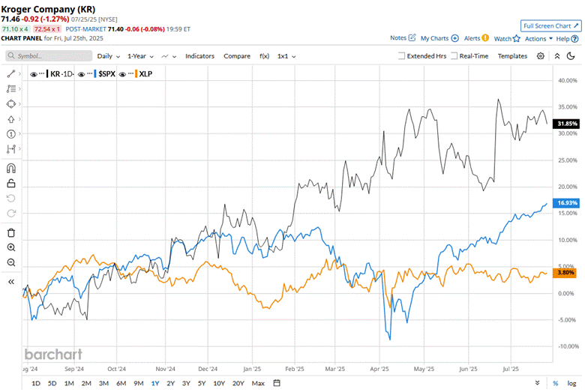Select the numbered label annotation tool
The height and width of the screenshot is (392, 585).
coord(10,134)
